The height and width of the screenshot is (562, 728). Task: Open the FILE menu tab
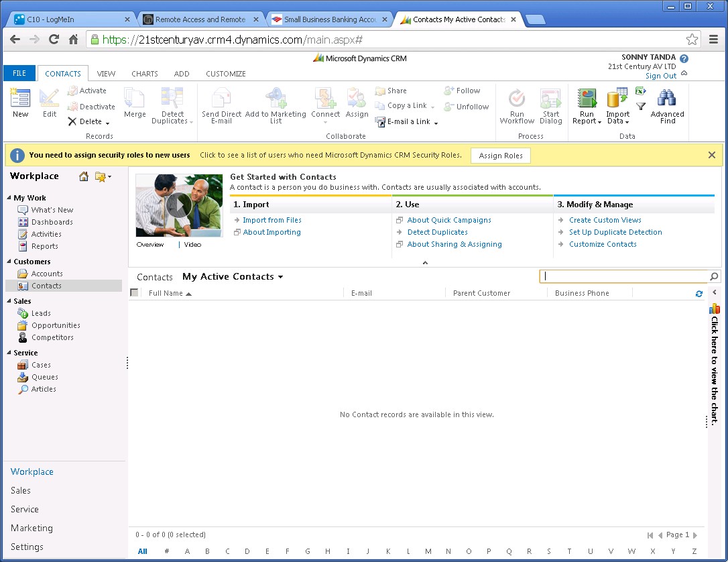19,73
